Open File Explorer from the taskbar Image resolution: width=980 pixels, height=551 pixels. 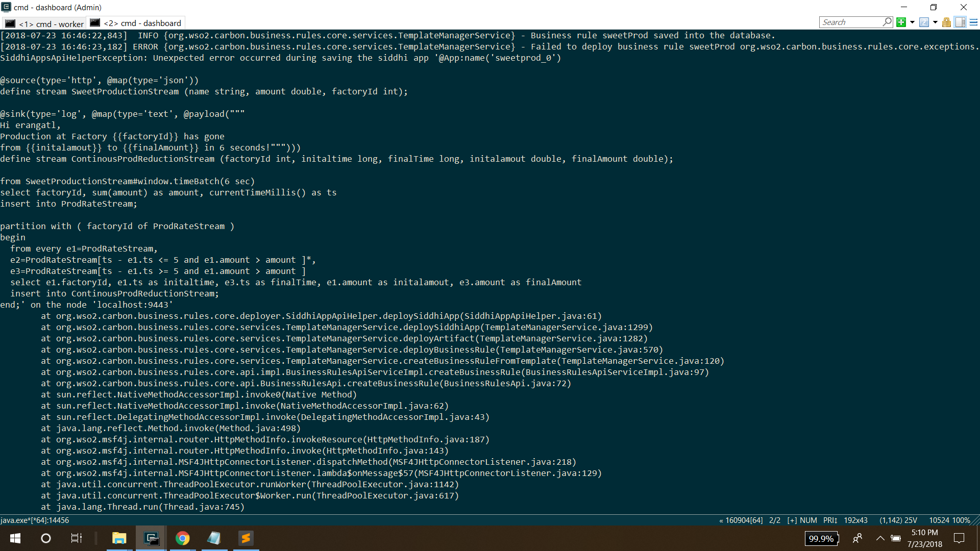[x=119, y=538]
